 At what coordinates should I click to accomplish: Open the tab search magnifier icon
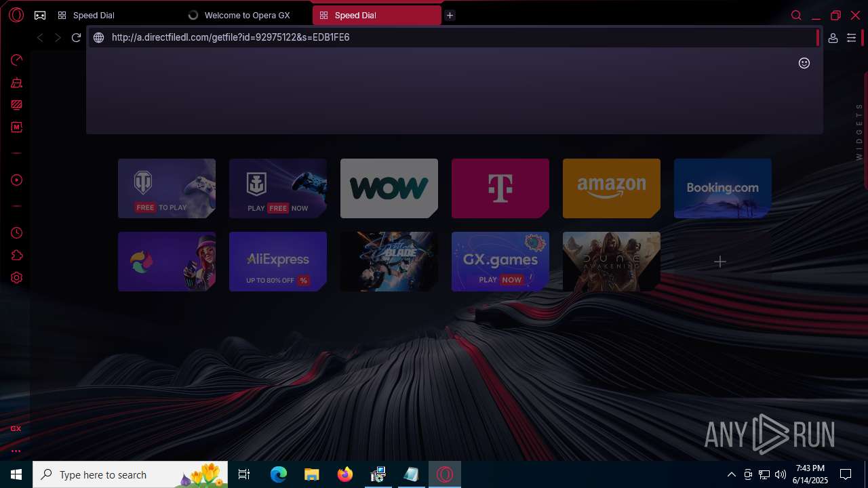[796, 15]
